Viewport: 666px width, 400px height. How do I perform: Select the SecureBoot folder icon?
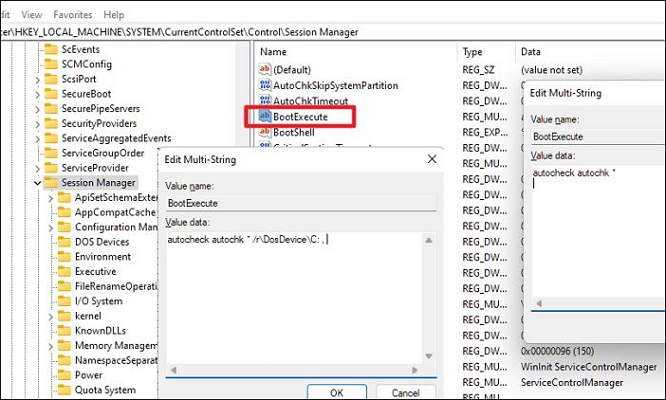50,93
